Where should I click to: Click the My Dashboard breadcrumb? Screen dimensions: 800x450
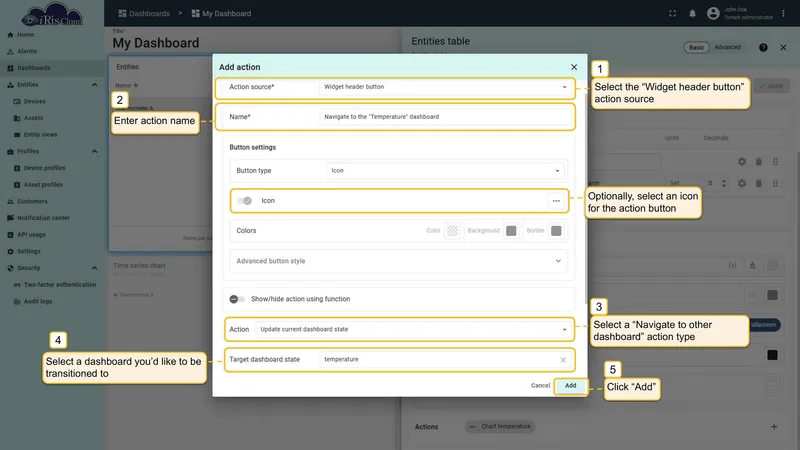(221, 14)
